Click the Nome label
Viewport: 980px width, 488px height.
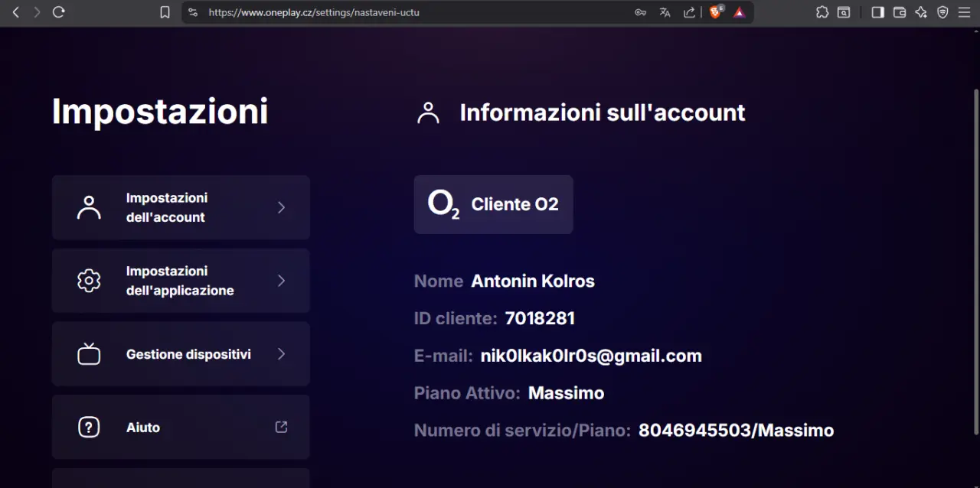pyautogui.click(x=439, y=281)
